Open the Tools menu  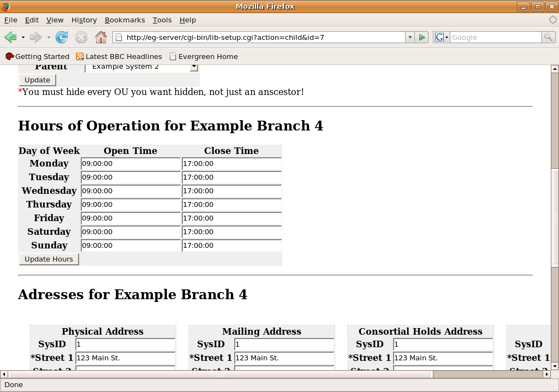pyautogui.click(x=162, y=20)
